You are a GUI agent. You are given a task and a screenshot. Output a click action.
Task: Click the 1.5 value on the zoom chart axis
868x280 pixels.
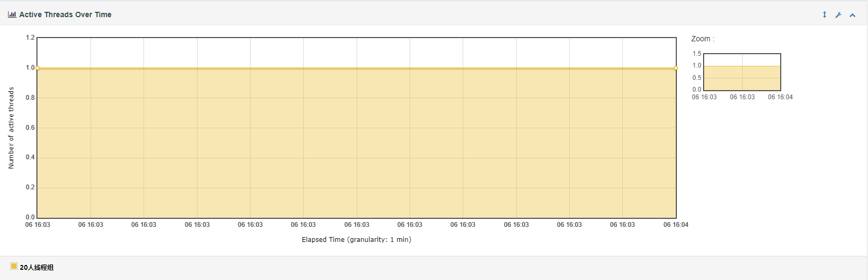[x=697, y=54]
